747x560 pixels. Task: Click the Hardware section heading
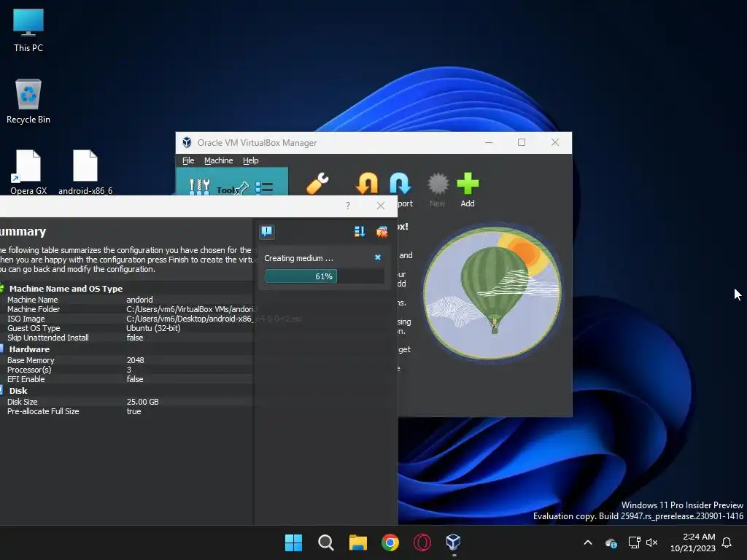point(29,349)
